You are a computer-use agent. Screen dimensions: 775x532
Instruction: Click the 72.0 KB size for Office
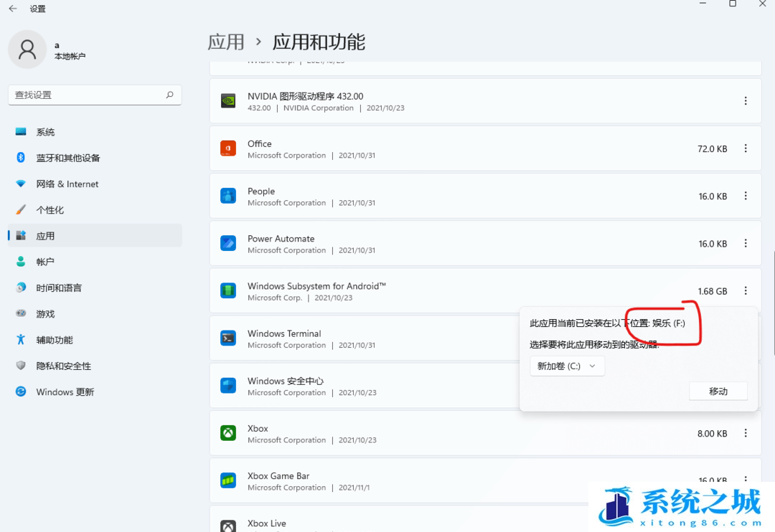(x=713, y=148)
